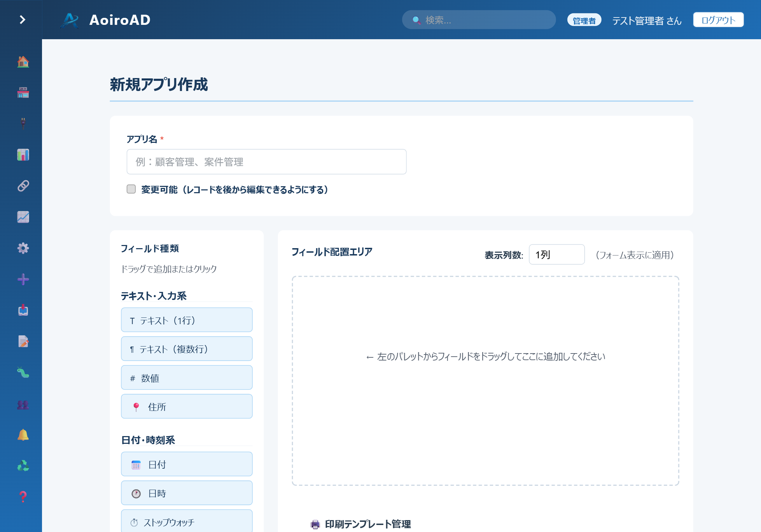Open the settings gear icon in sidebar
The image size is (761, 532).
[23, 248]
